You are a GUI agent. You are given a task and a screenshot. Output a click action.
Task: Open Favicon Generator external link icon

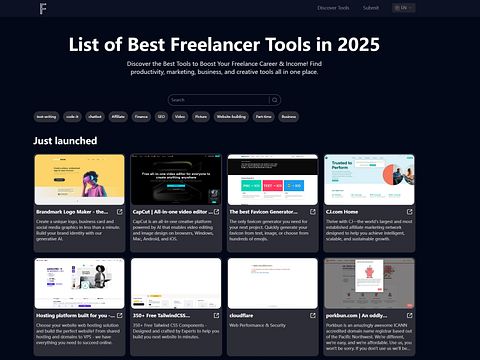[x=313, y=212]
